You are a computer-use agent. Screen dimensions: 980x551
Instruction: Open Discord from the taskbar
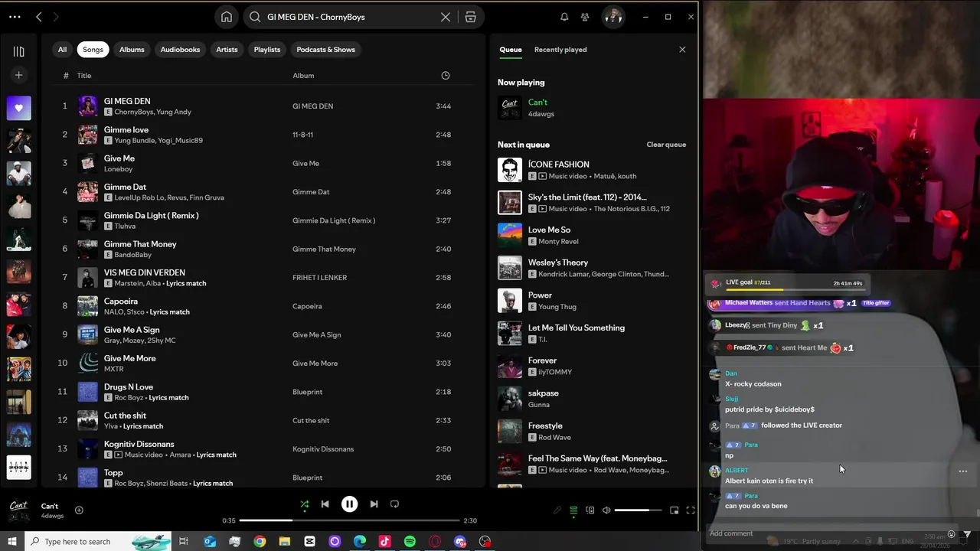[x=459, y=542]
